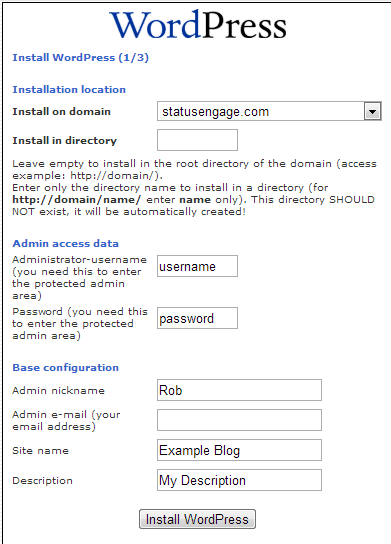
Task: Click the Password input field
Action: (197, 318)
